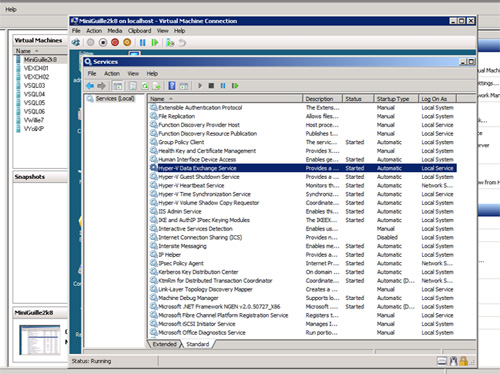
Task: Click the Restart Service icon in Services toolbar
Action: coord(235,86)
